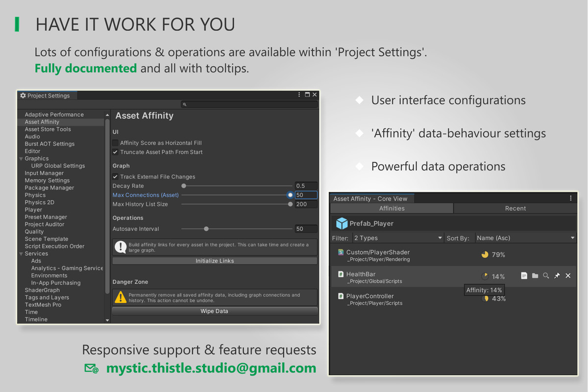Screen dimensions: 588x392
Task: Uncheck Truncate Asset Path From Start
Action: click(115, 152)
